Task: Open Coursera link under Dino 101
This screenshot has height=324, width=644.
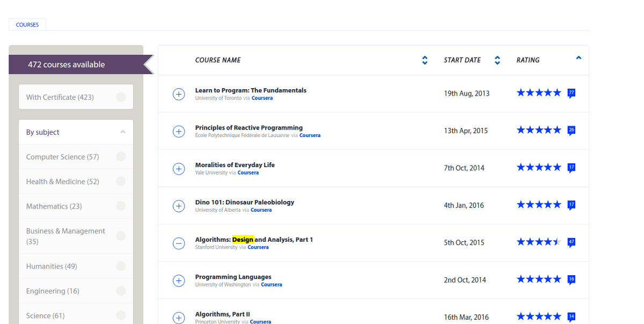Action: tap(261, 210)
